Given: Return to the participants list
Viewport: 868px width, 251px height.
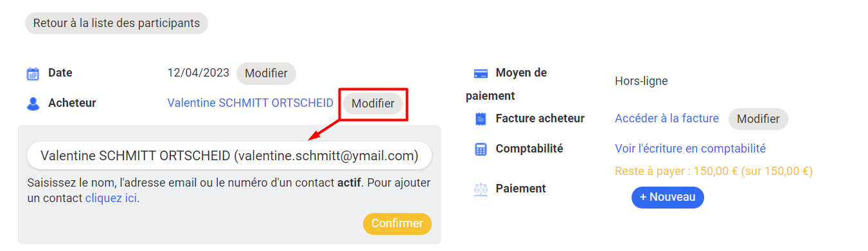Looking at the screenshot, I should pos(116,23).
